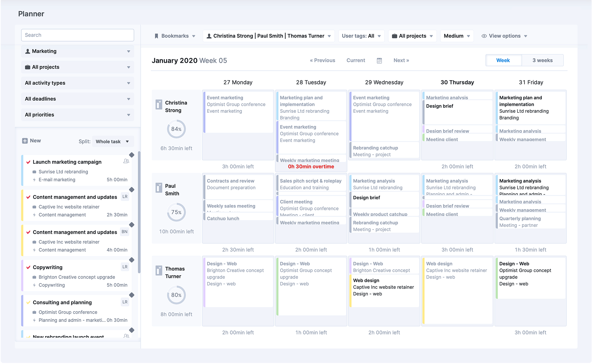Click Christina Strong's avatar icon
This screenshot has width=592, height=364.
pyautogui.click(x=159, y=104)
